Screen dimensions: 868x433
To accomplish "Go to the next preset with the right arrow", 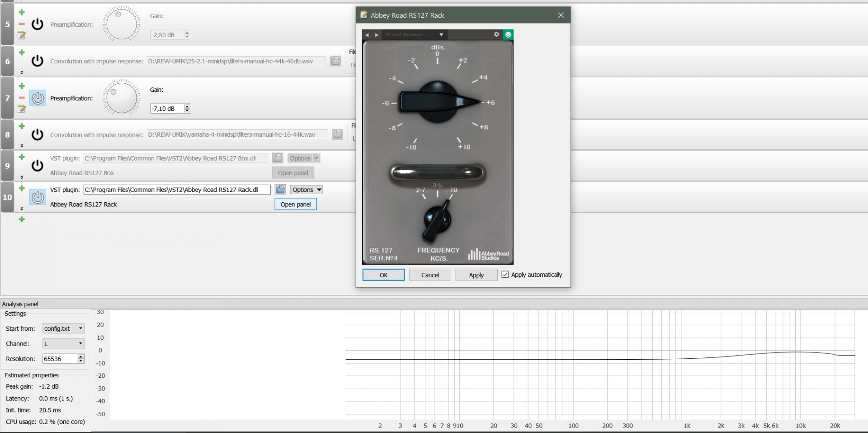I will coord(377,35).
